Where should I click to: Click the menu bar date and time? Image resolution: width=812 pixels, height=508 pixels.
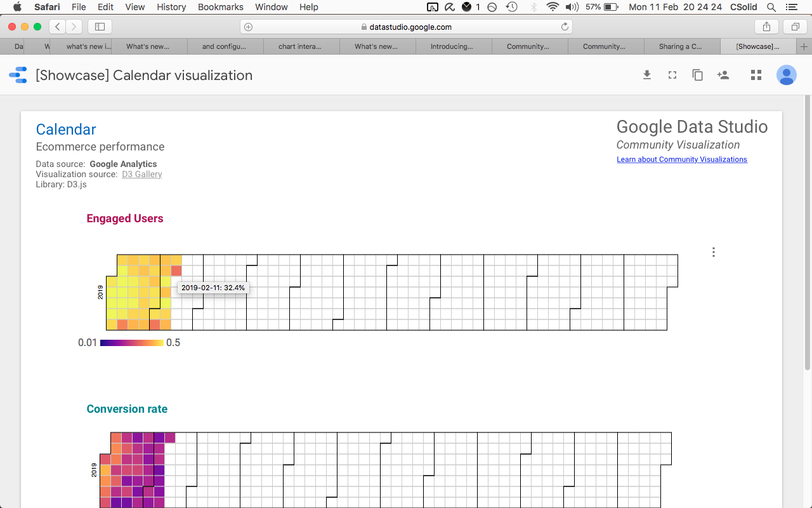(x=675, y=7)
